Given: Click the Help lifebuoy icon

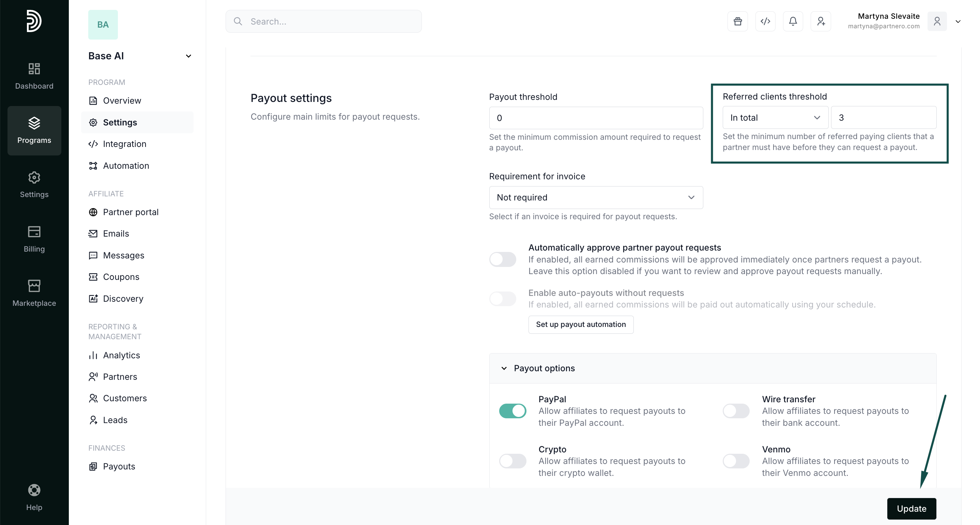Looking at the screenshot, I should pyautogui.click(x=34, y=497).
